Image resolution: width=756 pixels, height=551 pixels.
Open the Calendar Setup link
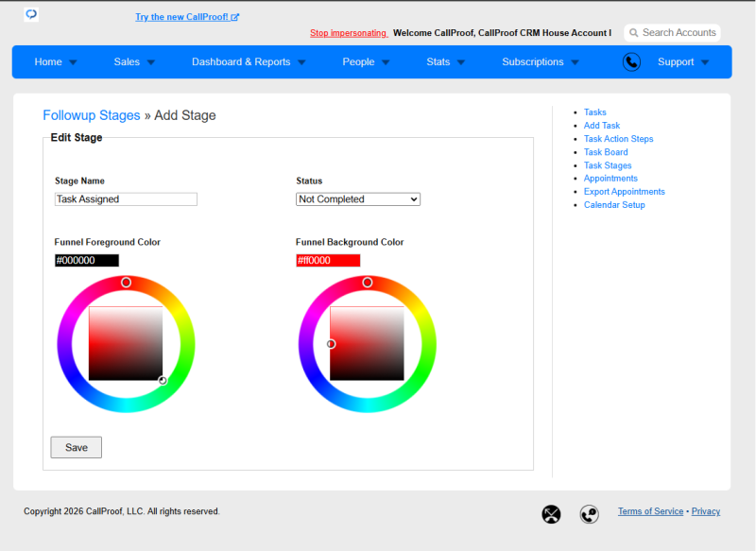tap(614, 205)
